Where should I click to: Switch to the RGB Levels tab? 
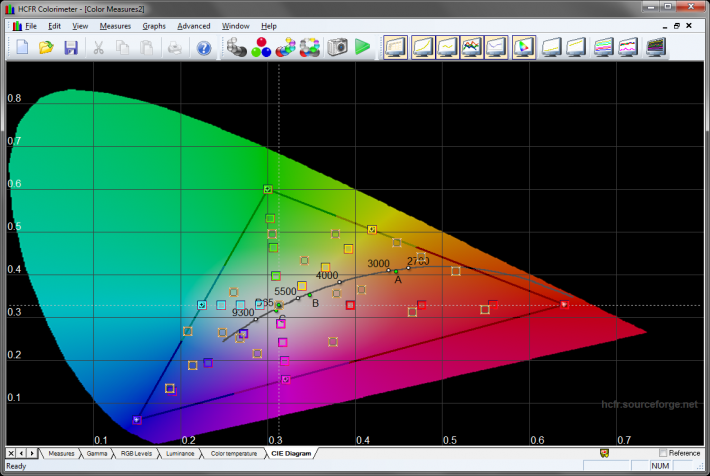click(x=136, y=453)
